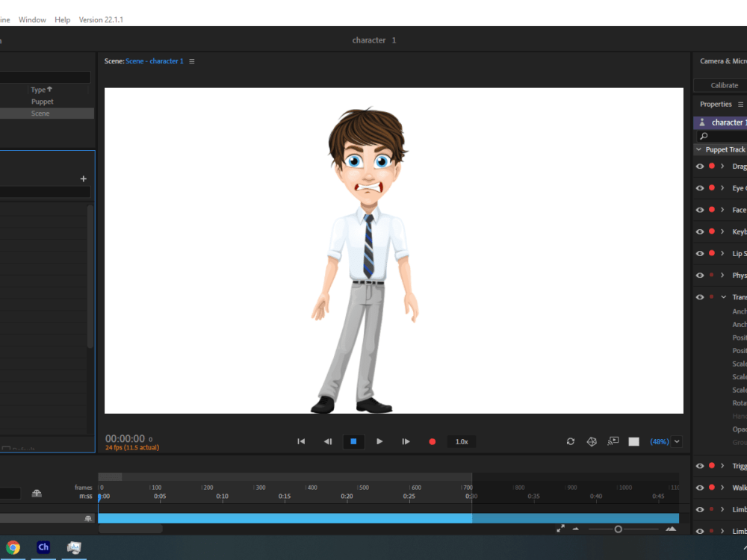The width and height of the screenshot is (747, 560).
Task: Open the Properties panel menu
Action: [x=740, y=105]
